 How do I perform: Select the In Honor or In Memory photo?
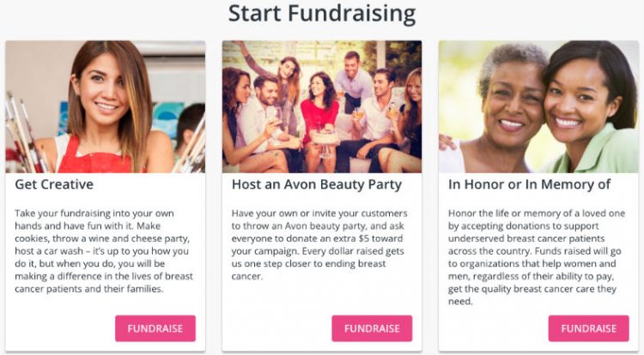pos(538,106)
